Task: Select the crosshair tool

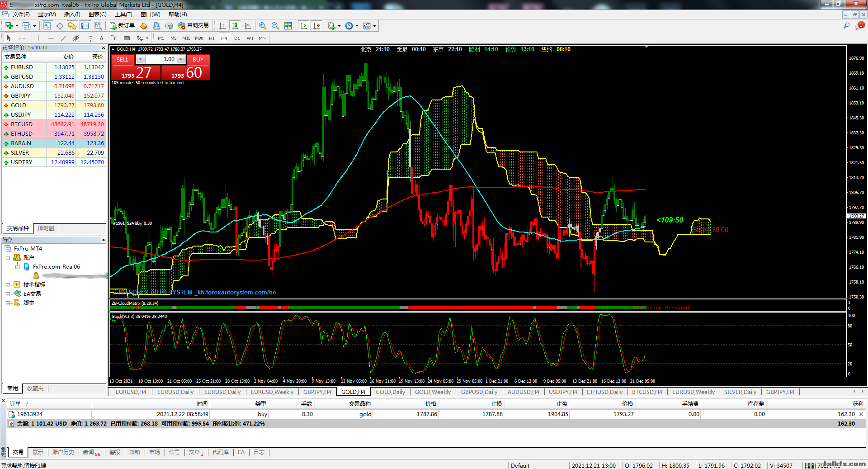Action: tap(22, 38)
